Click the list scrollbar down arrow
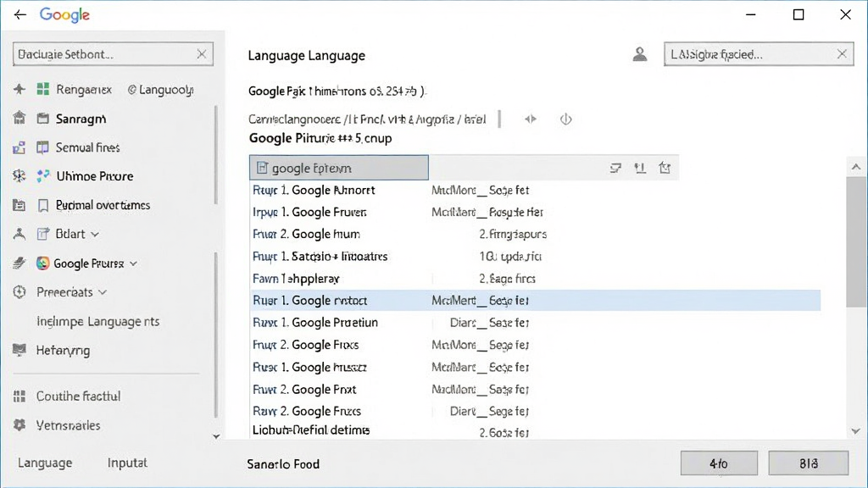 pos(856,431)
